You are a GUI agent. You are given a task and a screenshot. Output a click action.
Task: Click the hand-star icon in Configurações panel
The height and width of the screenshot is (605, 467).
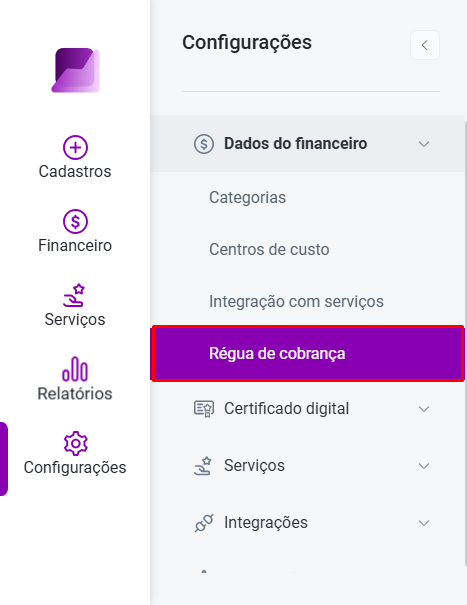[203, 466]
